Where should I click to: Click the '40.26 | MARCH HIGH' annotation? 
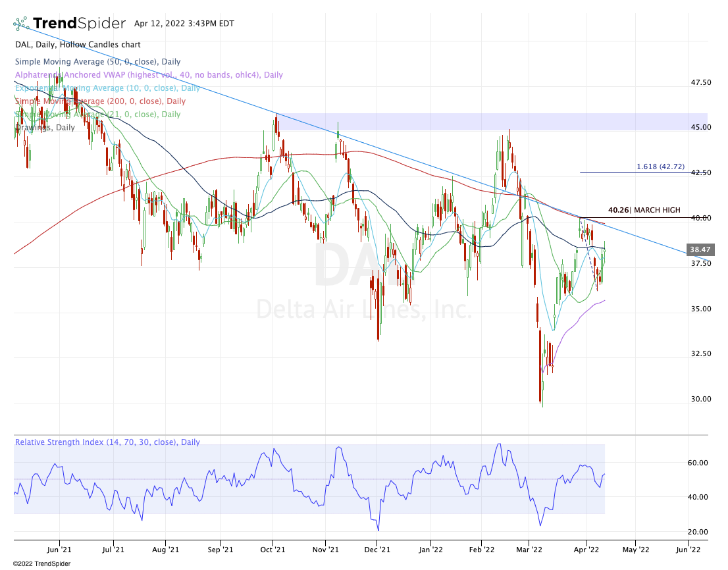pos(644,210)
